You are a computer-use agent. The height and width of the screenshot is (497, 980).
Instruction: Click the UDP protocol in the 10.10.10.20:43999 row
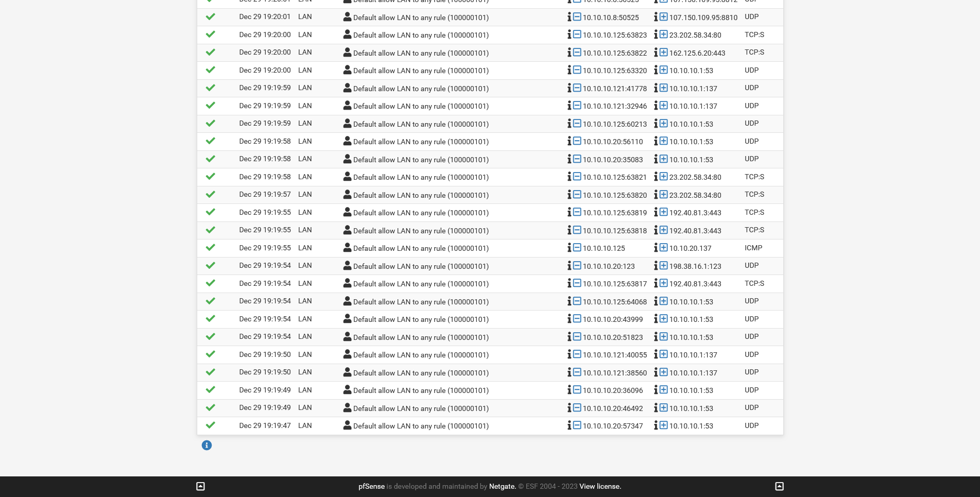click(752, 319)
